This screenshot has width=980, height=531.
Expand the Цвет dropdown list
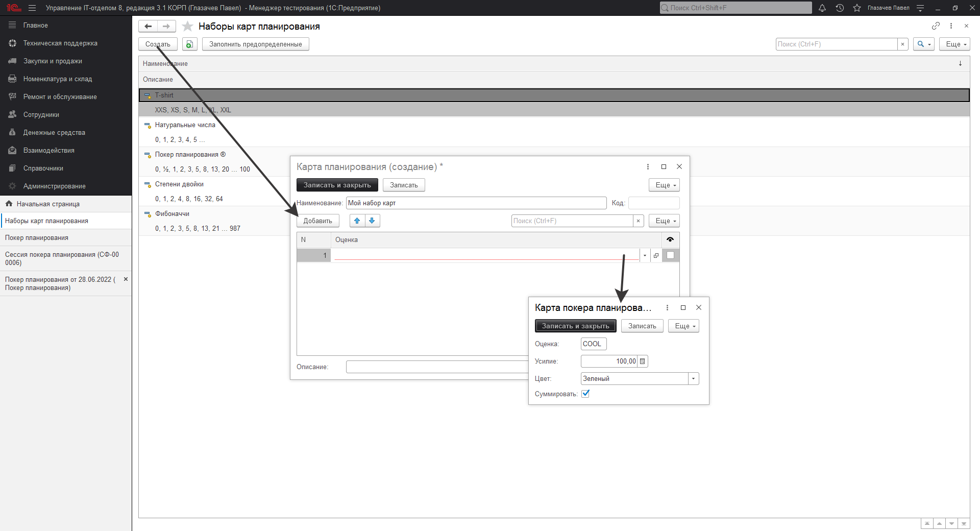pyautogui.click(x=693, y=379)
